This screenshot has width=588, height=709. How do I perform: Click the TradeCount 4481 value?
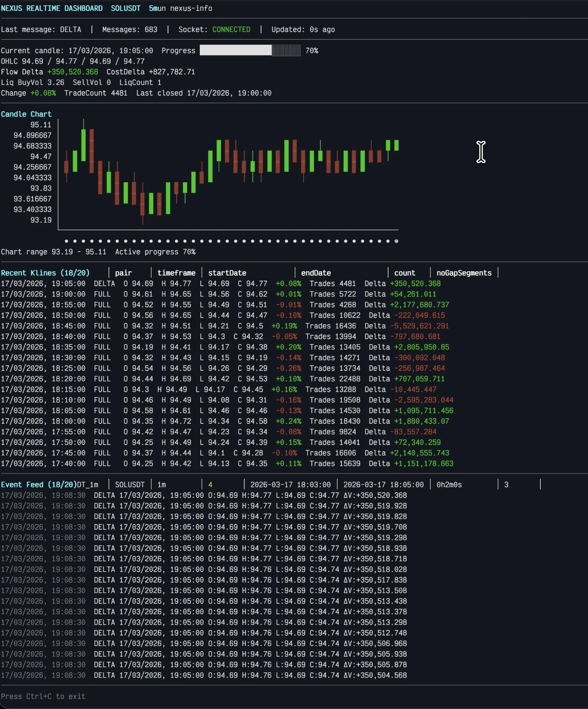point(96,93)
